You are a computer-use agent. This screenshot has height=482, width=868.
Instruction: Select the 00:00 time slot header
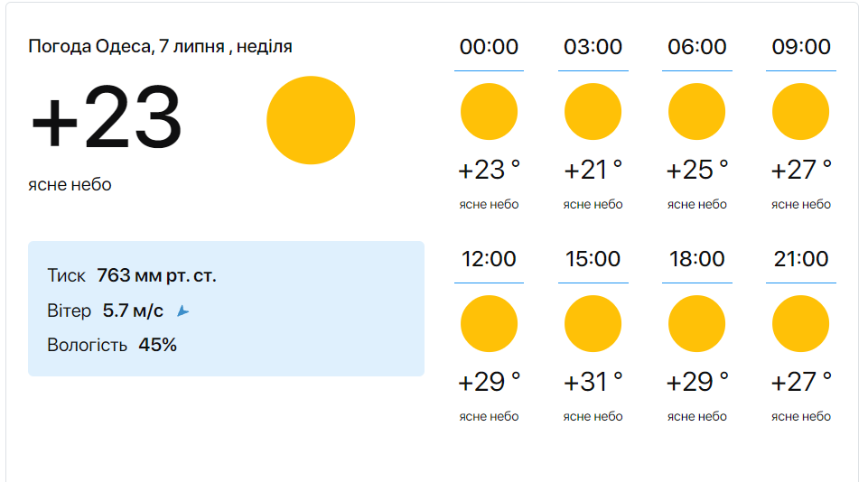[489, 47]
